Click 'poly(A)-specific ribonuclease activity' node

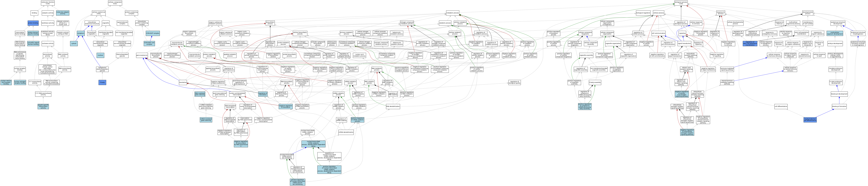coord(43,107)
